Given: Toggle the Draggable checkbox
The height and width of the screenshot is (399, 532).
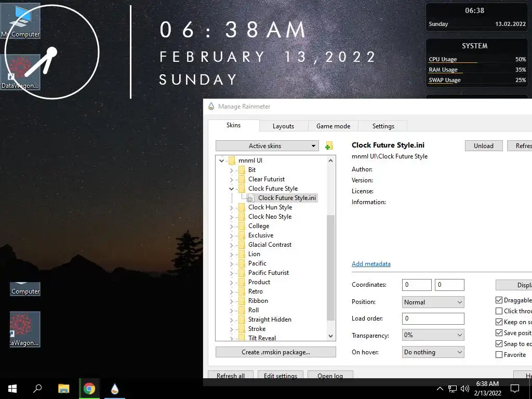Looking at the screenshot, I should point(499,300).
